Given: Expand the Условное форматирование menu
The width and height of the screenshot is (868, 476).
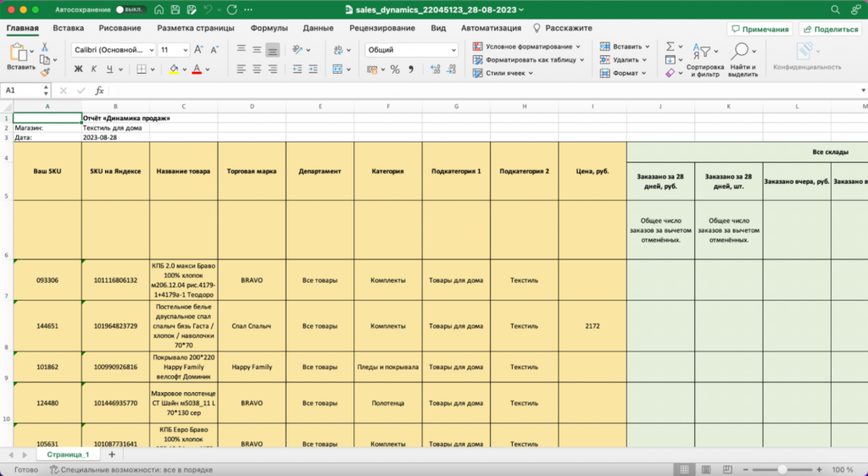Looking at the screenshot, I should point(527,47).
